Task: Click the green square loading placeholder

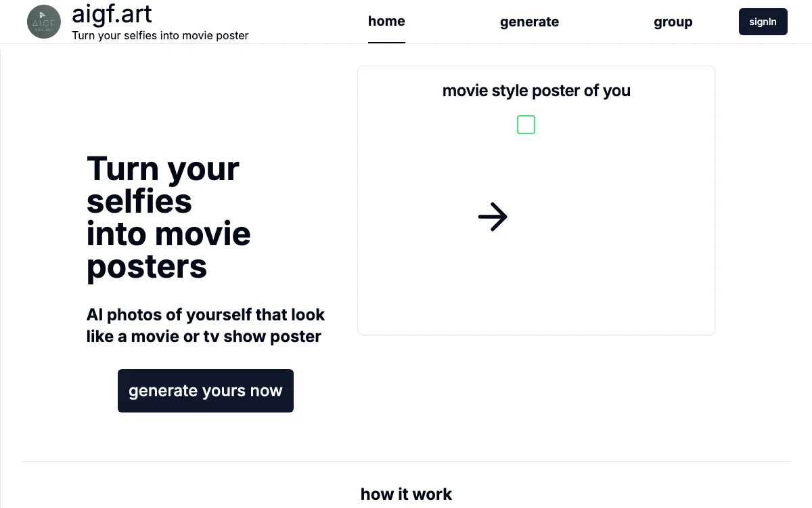Action: 526,125
